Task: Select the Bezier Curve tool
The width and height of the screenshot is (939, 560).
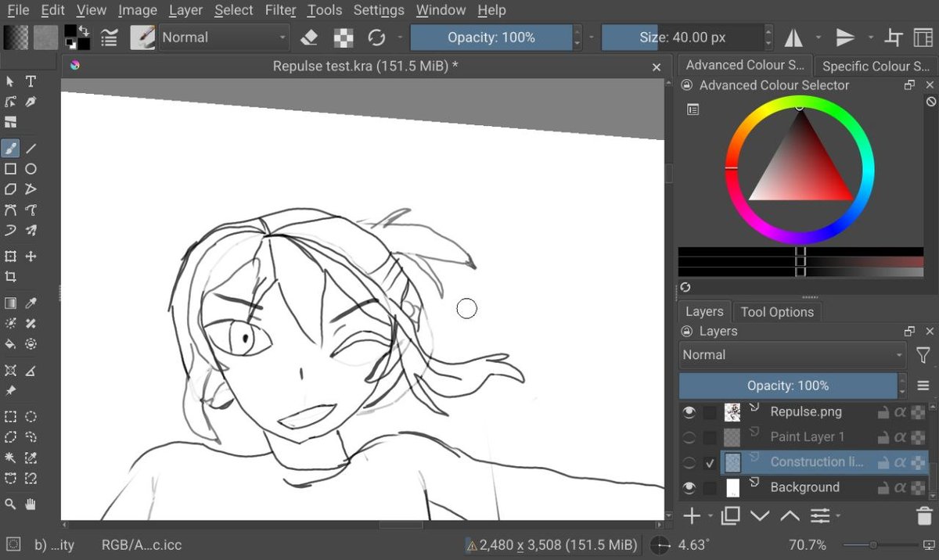Action: (x=10, y=210)
